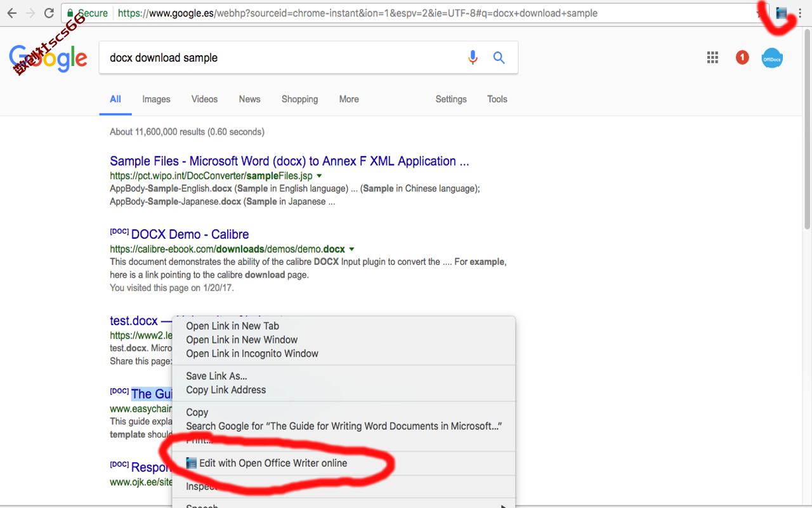Switch to the News tab
Screen dimensions: 812x508
(249, 99)
